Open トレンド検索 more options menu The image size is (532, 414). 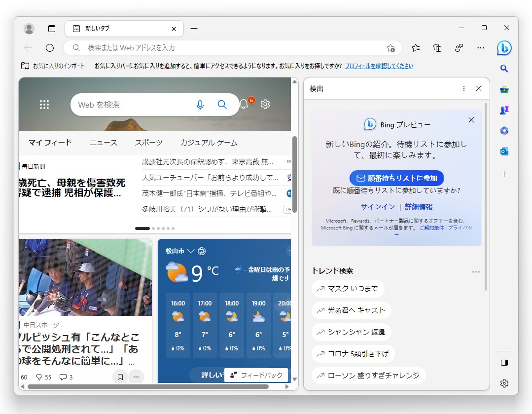pyautogui.click(x=475, y=271)
